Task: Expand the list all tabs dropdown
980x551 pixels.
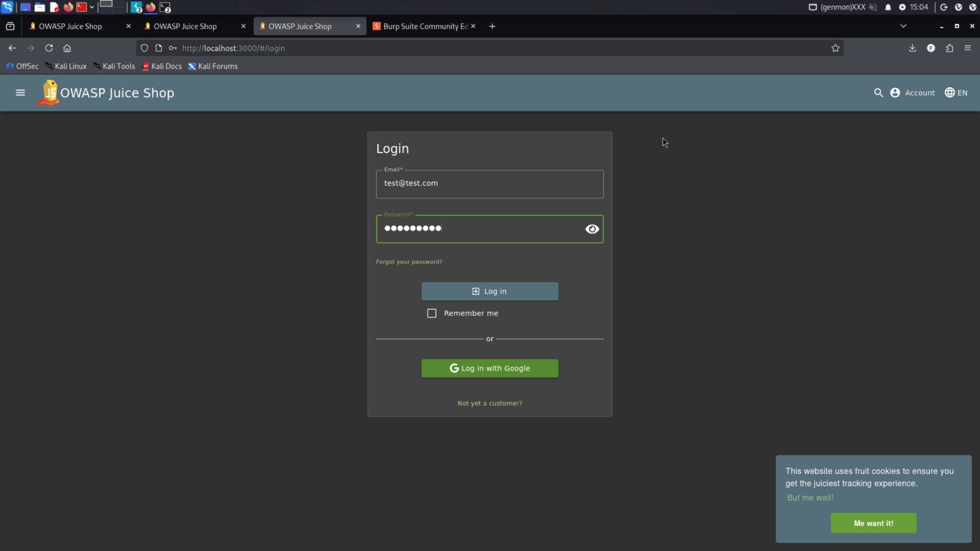Action: click(x=903, y=26)
